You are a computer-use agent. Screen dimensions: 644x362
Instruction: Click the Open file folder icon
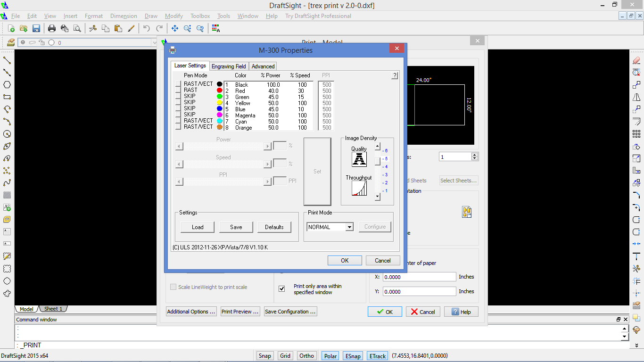click(23, 28)
